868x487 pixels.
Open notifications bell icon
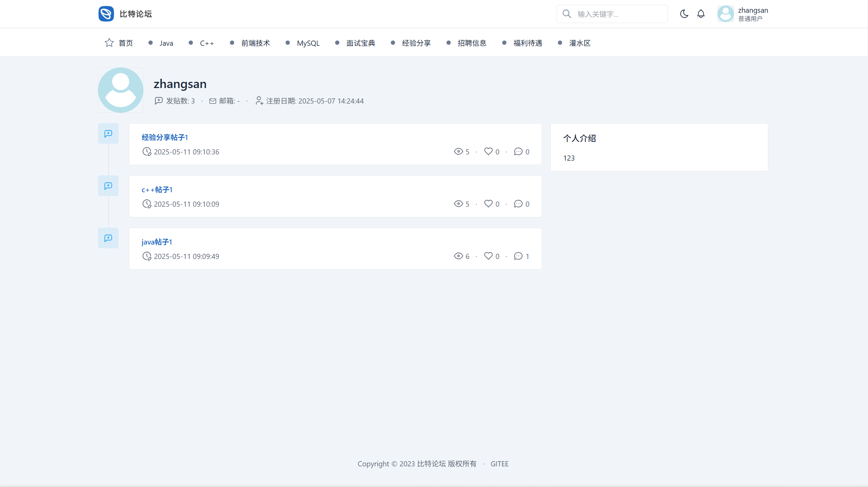[x=701, y=14]
